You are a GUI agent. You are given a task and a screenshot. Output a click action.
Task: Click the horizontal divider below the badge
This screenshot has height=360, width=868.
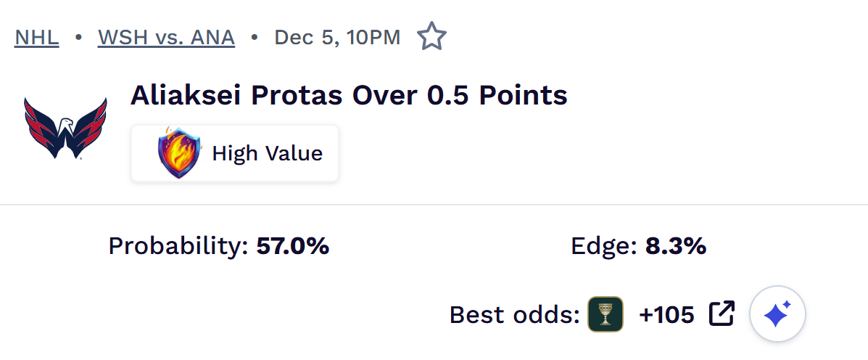click(434, 205)
